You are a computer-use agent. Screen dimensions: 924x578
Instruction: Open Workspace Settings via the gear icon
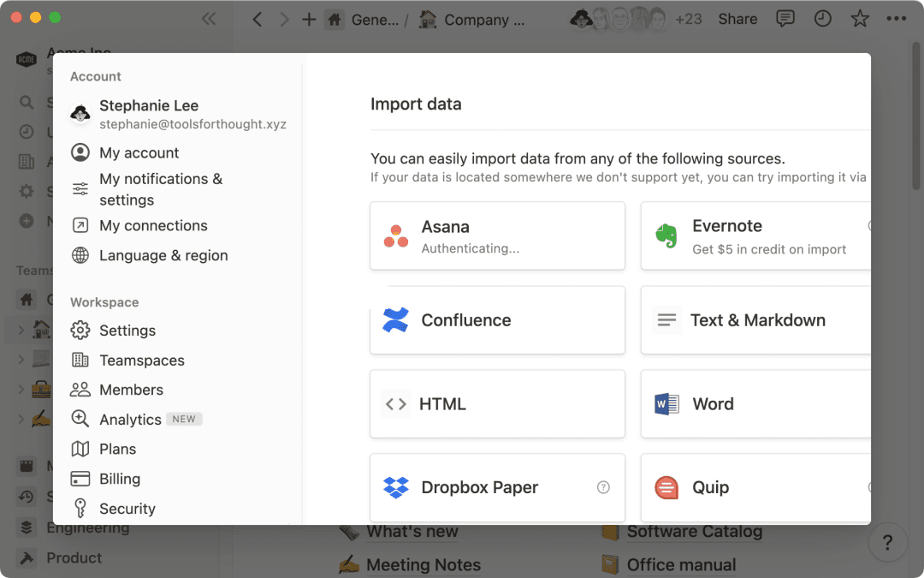click(80, 330)
